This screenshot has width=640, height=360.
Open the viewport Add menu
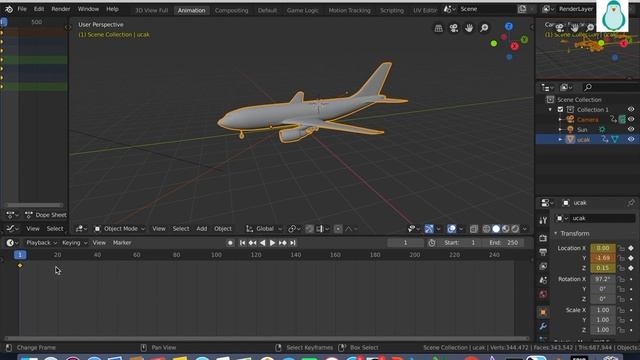202,229
